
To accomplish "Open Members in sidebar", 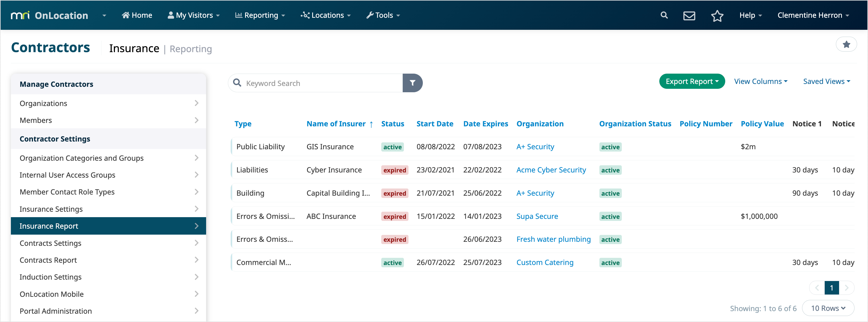I will tap(108, 120).
